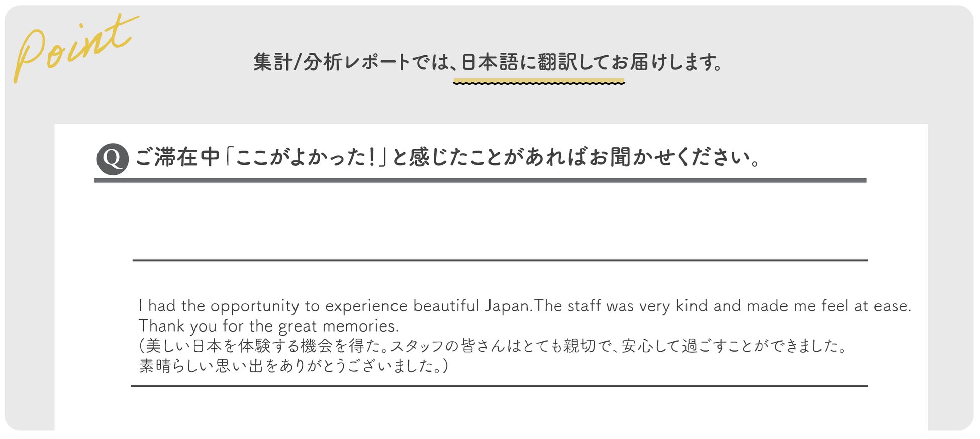This screenshot has width=980, height=439.
Task: Click "Thank you for the great memories."
Action: click(x=268, y=326)
